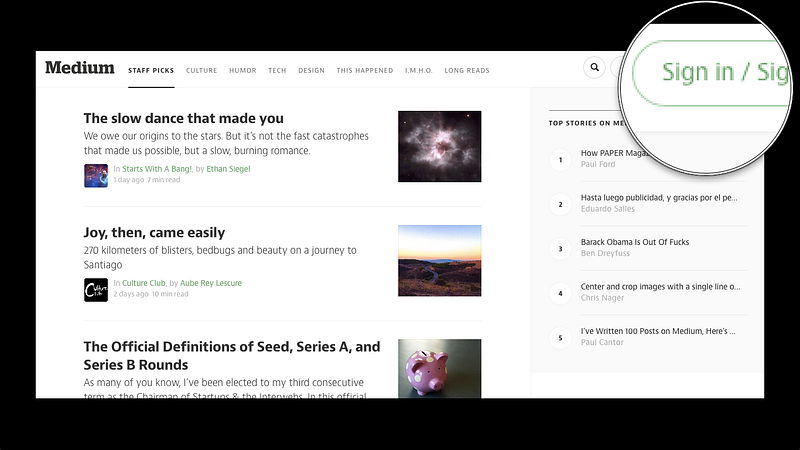
Task: Click "As many of you know" excerpt
Action: [225, 389]
